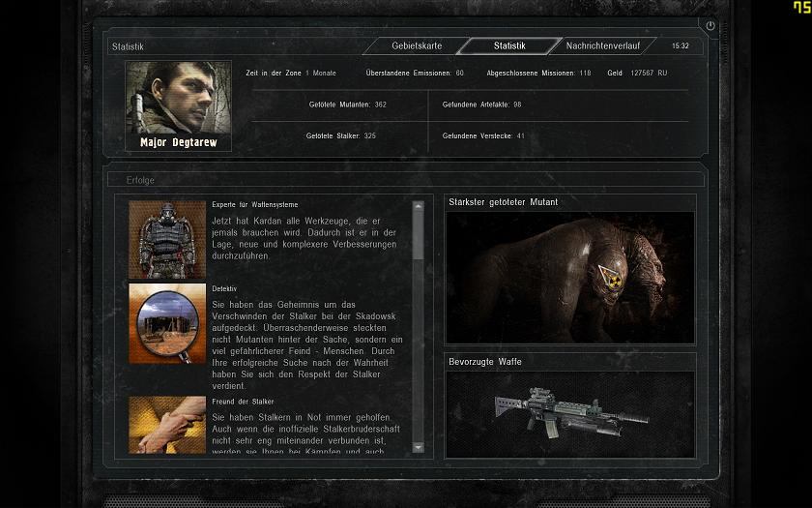Click the 'Bevorzugte Waffe' heading

(x=485, y=362)
